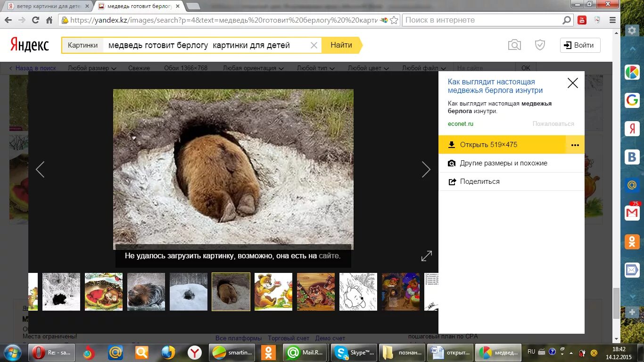Click the RU language indicator in the tray
The image size is (644, 362).
tap(531, 352)
